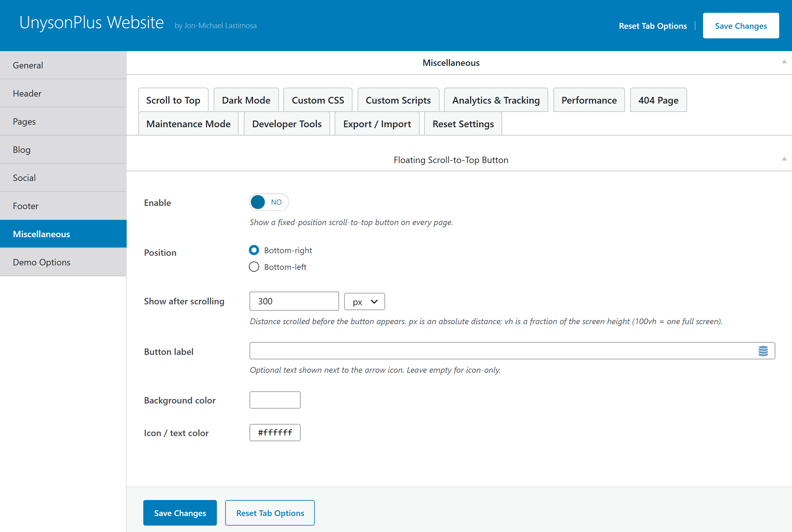Screen dimensions: 792x532
Task: Open General in the sidebar
Action: click(63, 65)
